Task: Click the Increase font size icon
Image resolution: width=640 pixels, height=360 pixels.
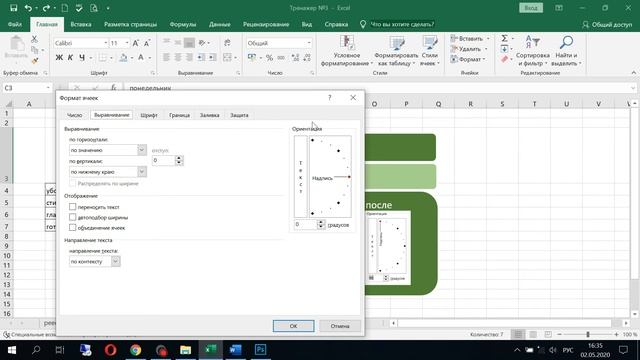Action: click(136, 43)
